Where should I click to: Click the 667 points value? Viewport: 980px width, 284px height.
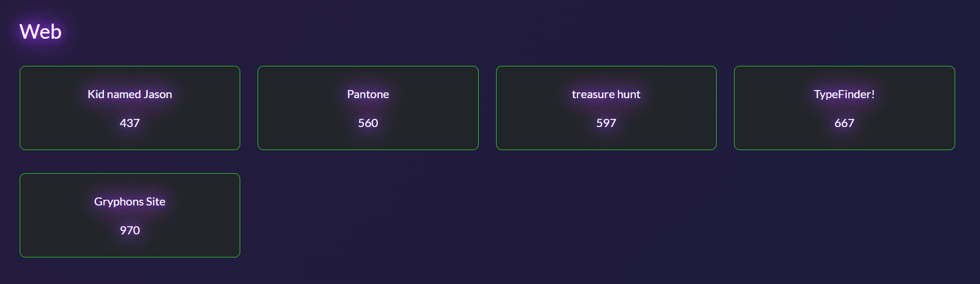(x=844, y=123)
